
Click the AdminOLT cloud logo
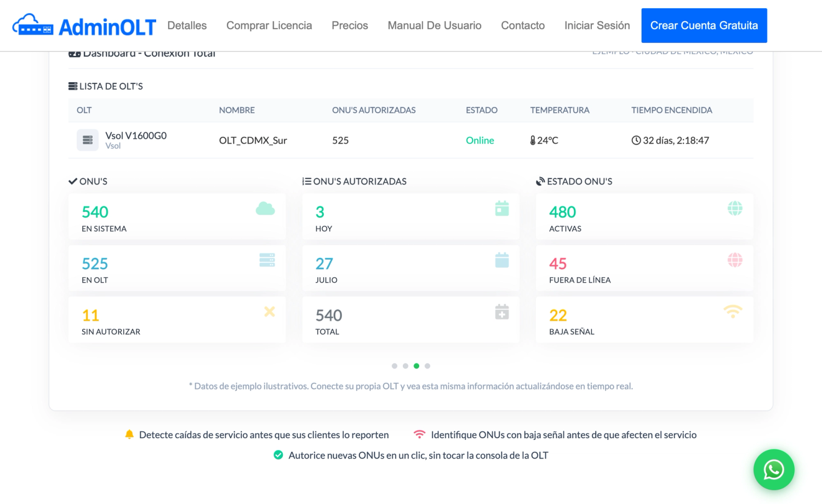coord(33,25)
